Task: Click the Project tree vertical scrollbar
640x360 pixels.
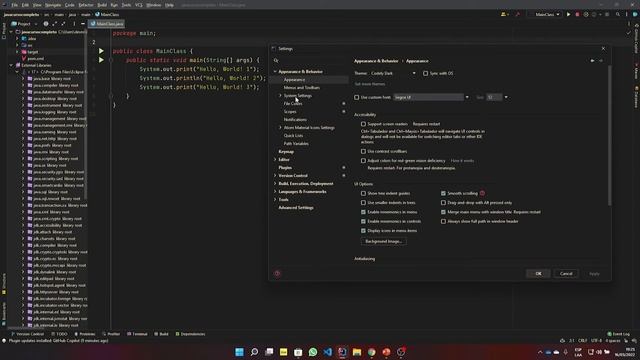Action: click(85, 114)
